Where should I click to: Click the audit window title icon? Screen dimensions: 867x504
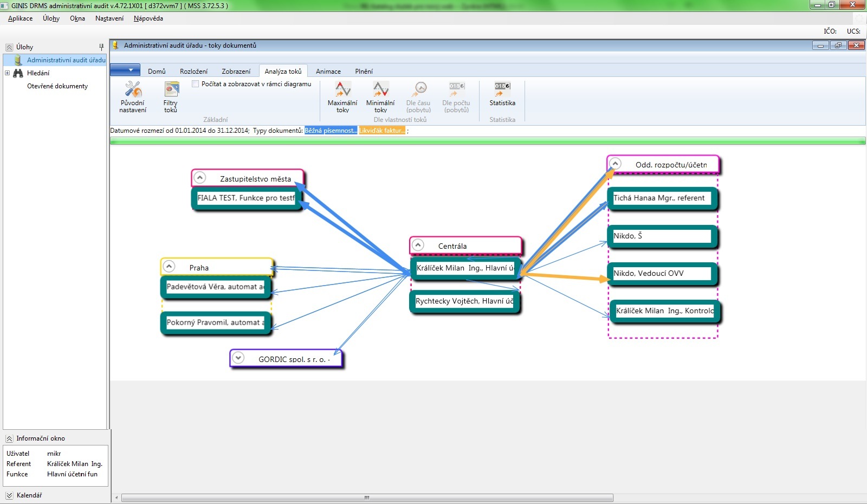[x=115, y=46]
